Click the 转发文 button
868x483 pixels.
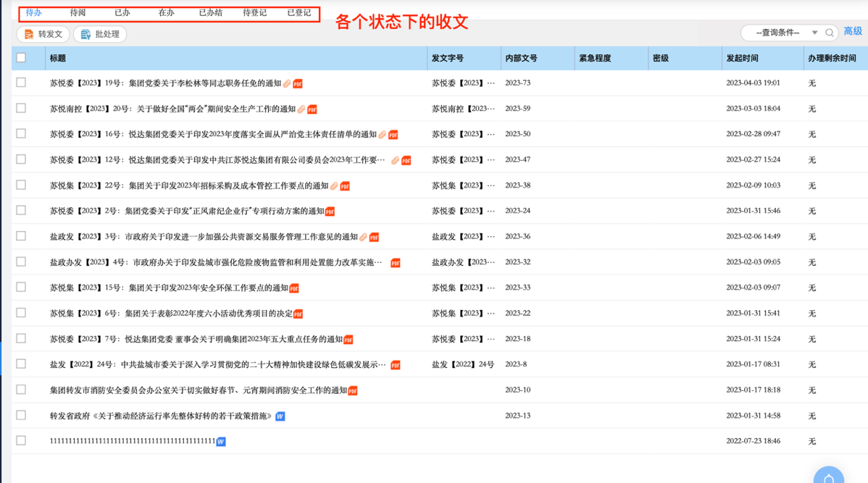click(x=43, y=34)
